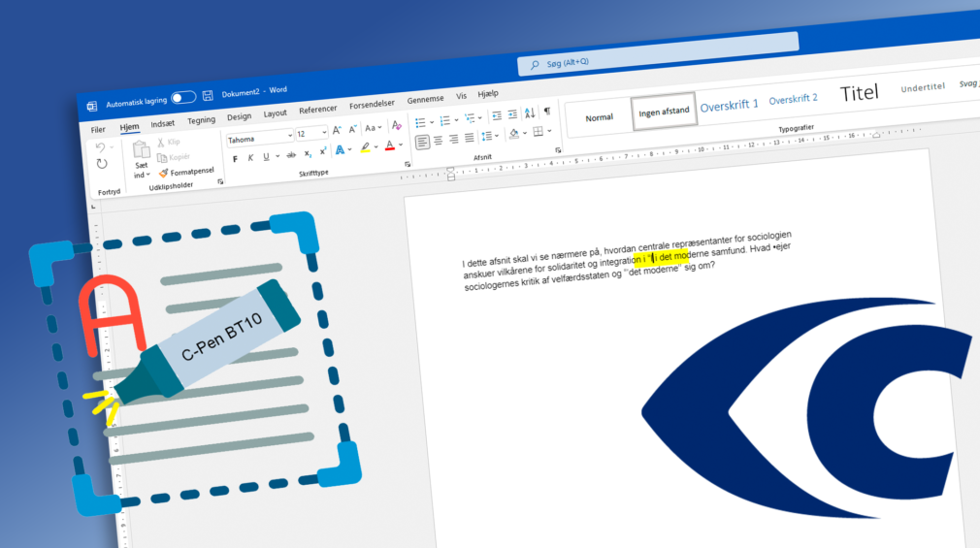The height and width of the screenshot is (548, 980).
Task: Toggle subscript x₂ formatting
Action: (x=308, y=153)
